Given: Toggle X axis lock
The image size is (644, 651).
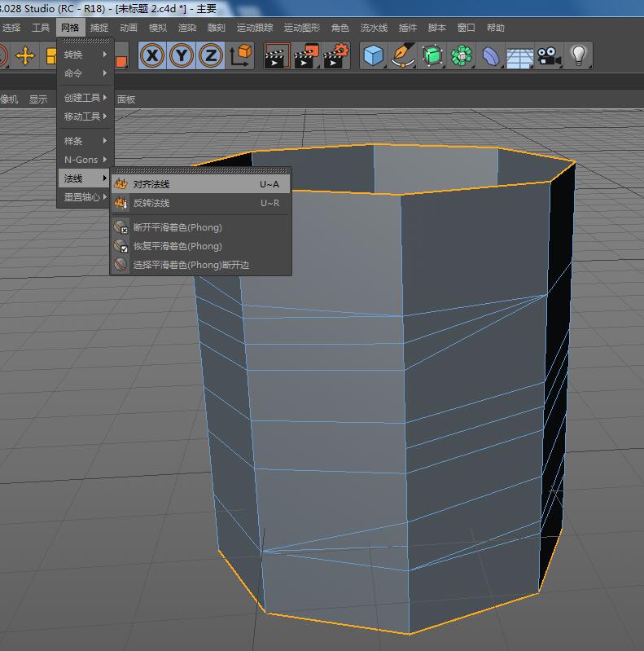Looking at the screenshot, I should [x=151, y=56].
